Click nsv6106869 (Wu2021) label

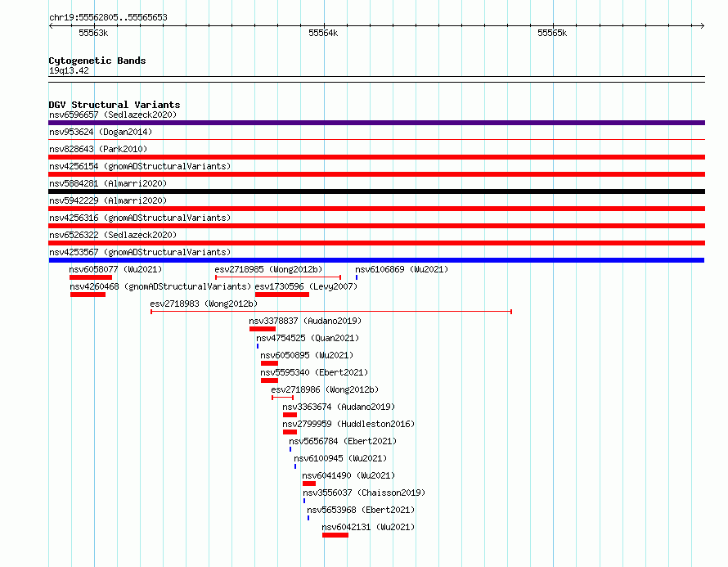402,269
